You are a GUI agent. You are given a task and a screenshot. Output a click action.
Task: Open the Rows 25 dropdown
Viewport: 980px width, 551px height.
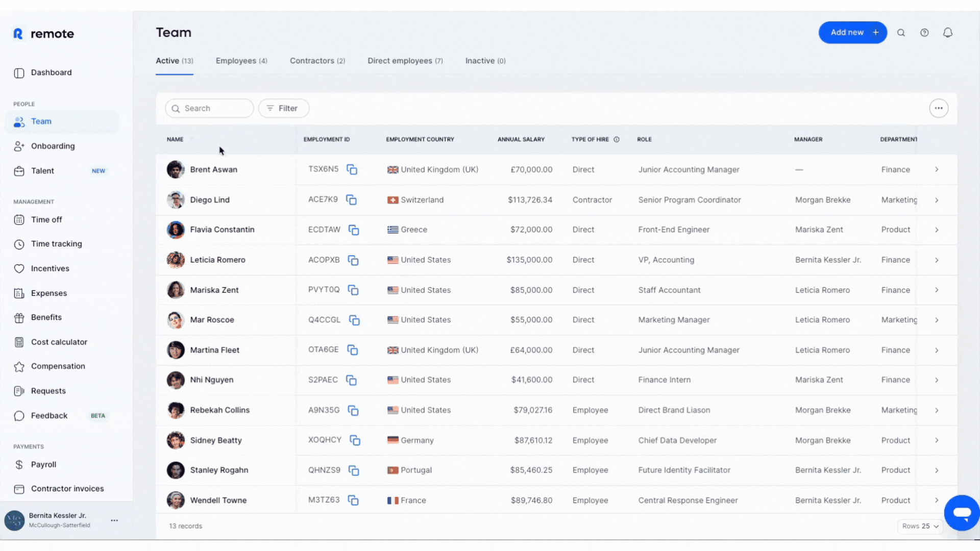point(920,526)
